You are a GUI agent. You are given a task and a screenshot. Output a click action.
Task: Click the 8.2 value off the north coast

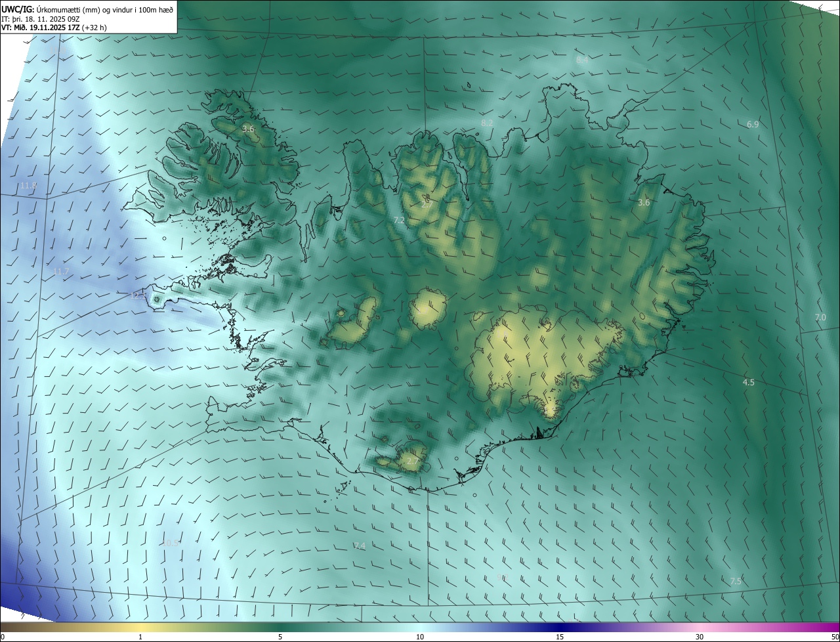tap(487, 123)
